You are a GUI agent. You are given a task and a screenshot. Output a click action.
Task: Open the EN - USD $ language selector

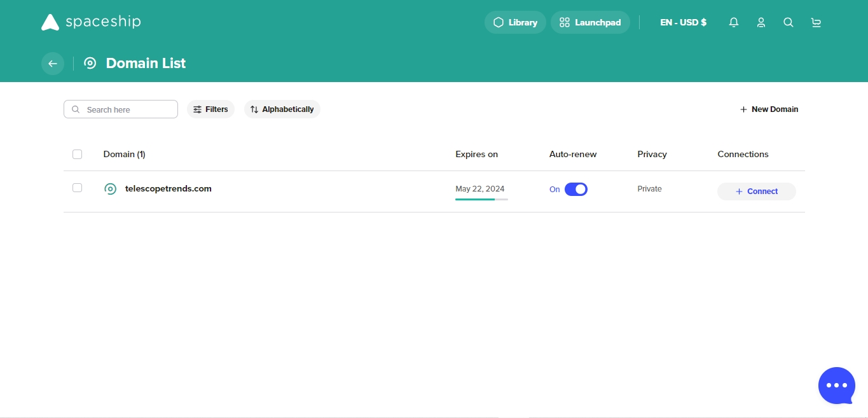[683, 22]
